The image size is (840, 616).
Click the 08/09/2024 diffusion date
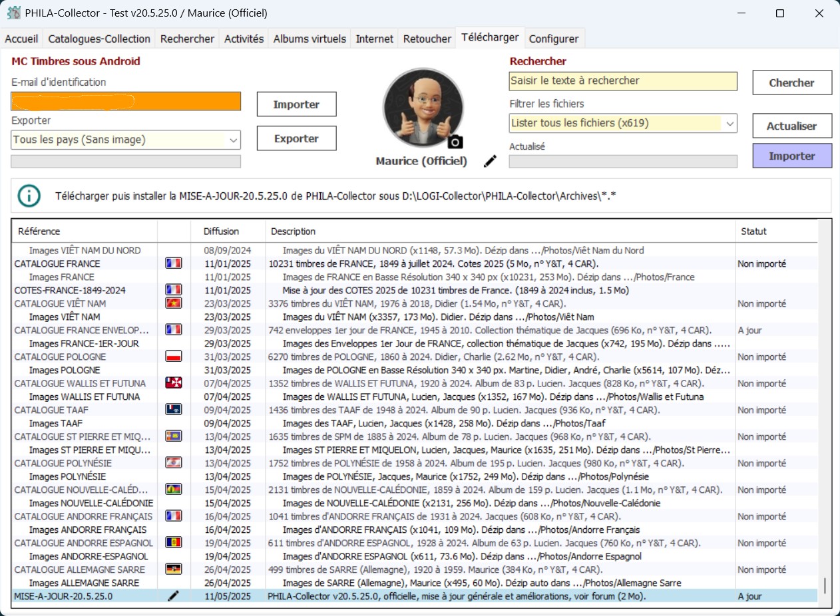pyautogui.click(x=227, y=250)
